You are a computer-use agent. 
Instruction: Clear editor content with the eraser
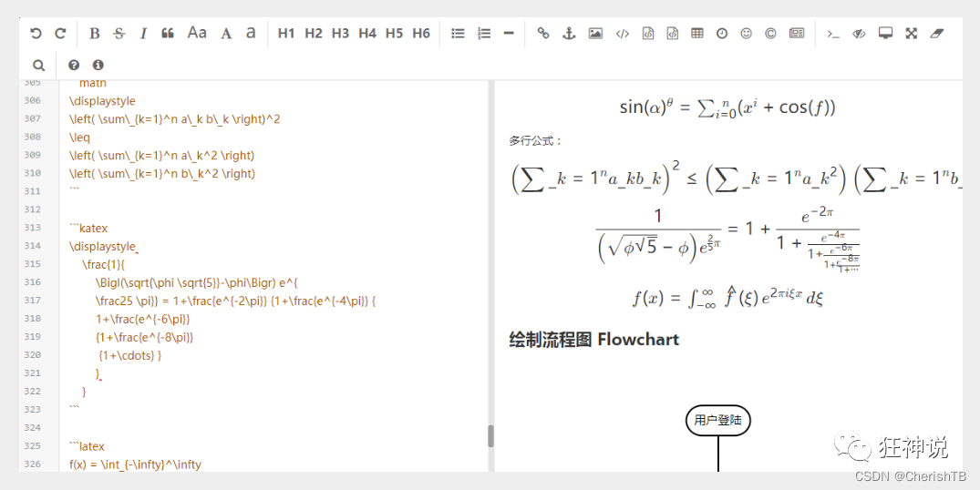point(936,34)
